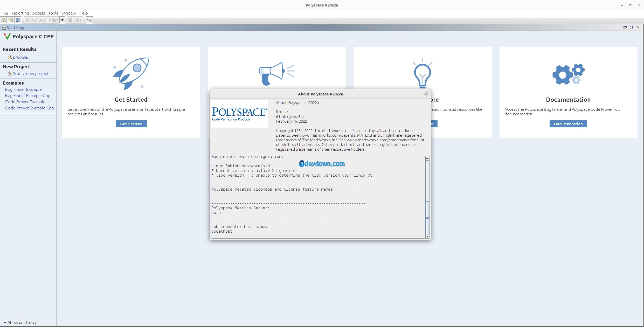This screenshot has width=644, height=327.
Task: Click scroll down arrow in About dialog
Action: [x=427, y=236]
